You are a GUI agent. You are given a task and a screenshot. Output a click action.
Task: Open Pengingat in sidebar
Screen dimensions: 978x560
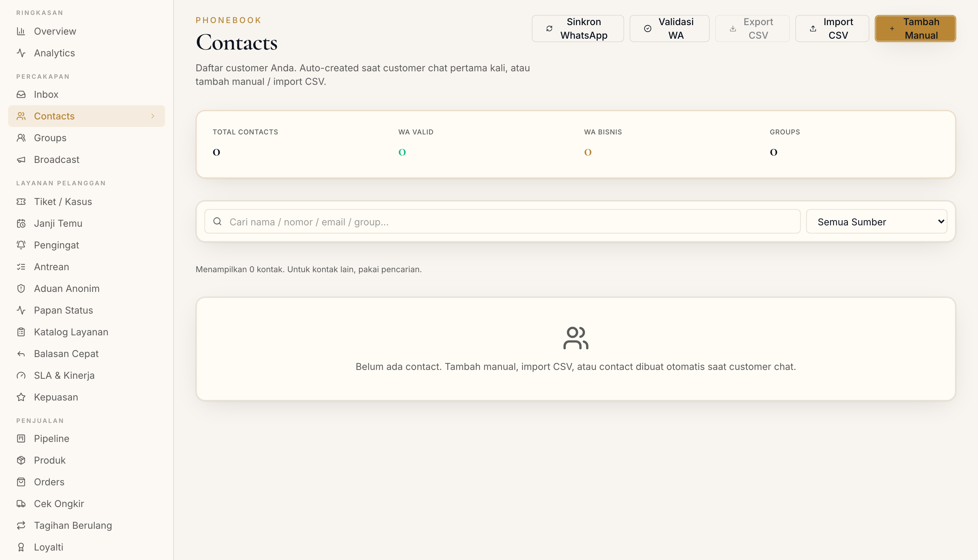click(x=87, y=245)
